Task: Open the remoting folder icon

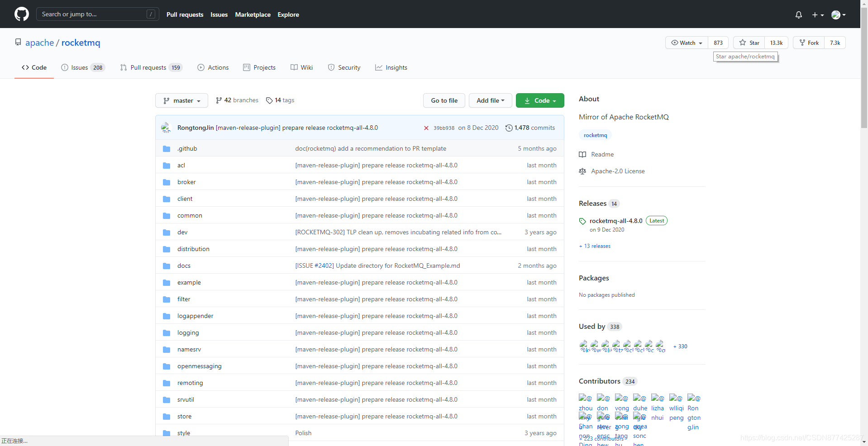Action: pyautogui.click(x=167, y=383)
